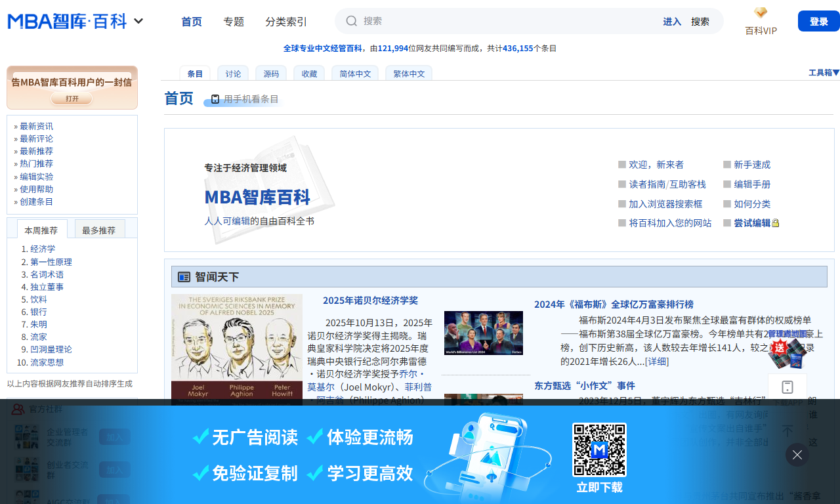Image resolution: width=840 pixels, height=504 pixels.
Task: Open 编辑实验 sidebar link
Action: tap(36, 177)
